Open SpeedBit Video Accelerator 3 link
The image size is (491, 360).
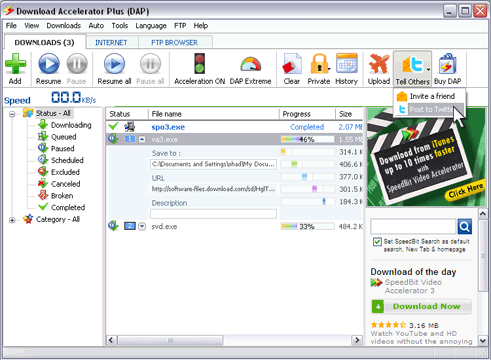pos(413,286)
